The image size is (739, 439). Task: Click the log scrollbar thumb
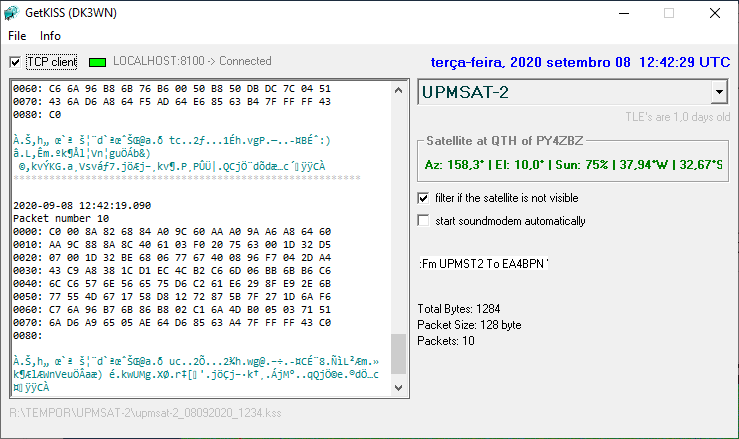tap(398, 354)
